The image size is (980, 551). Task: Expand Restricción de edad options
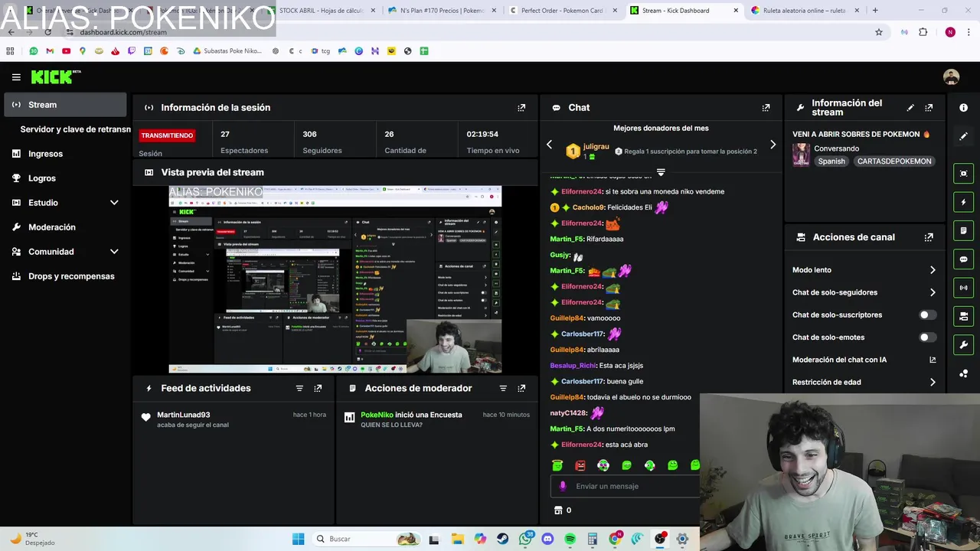coord(933,383)
